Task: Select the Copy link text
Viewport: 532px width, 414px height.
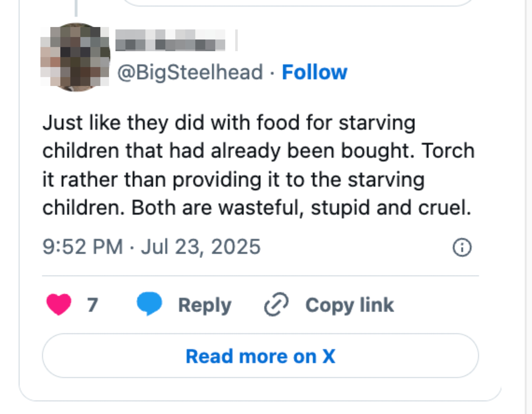Action: tap(349, 305)
